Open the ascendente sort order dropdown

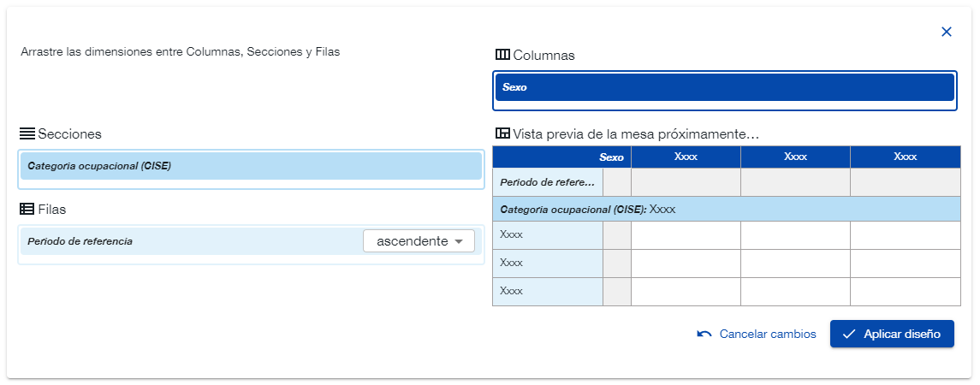(419, 241)
